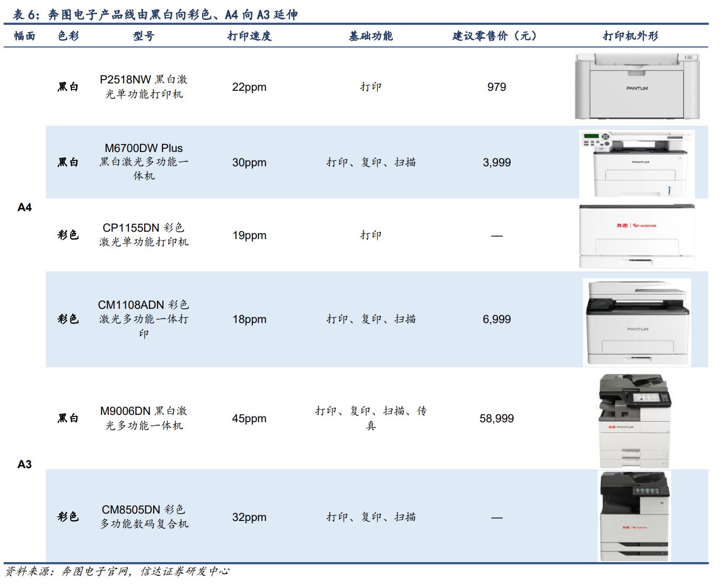The image size is (723, 588).
Task: Click the '打印速度' column header
Action: coord(249,36)
